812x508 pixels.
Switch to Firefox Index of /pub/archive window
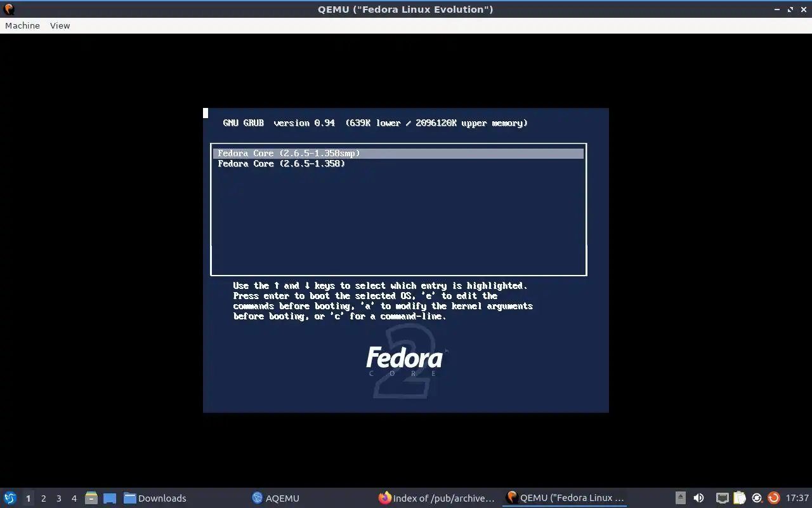click(x=436, y=498)
